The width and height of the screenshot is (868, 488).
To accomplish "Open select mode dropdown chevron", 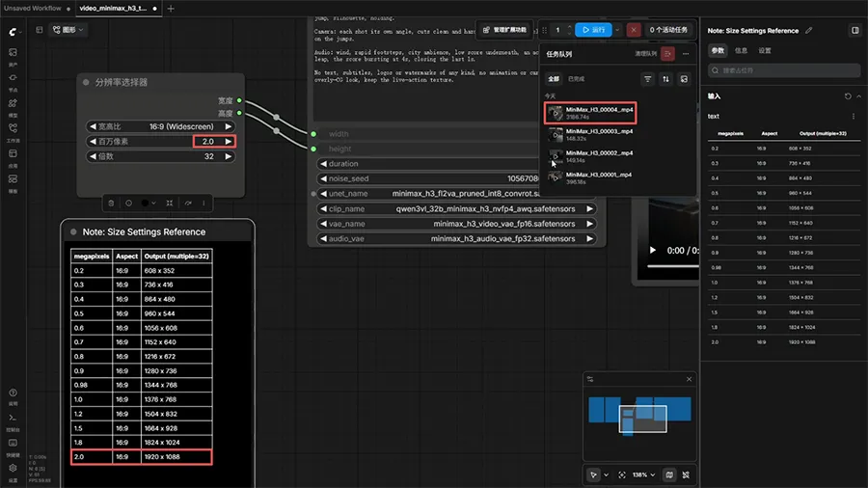I will point(607,474).
